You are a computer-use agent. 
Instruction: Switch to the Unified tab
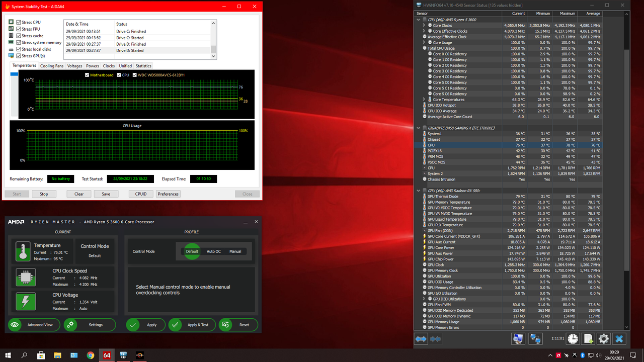[125, 66]
